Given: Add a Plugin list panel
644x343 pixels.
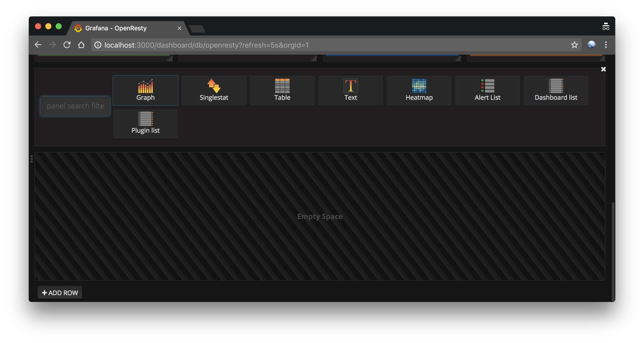Looking at the screenshot, I should pos(146,123).
